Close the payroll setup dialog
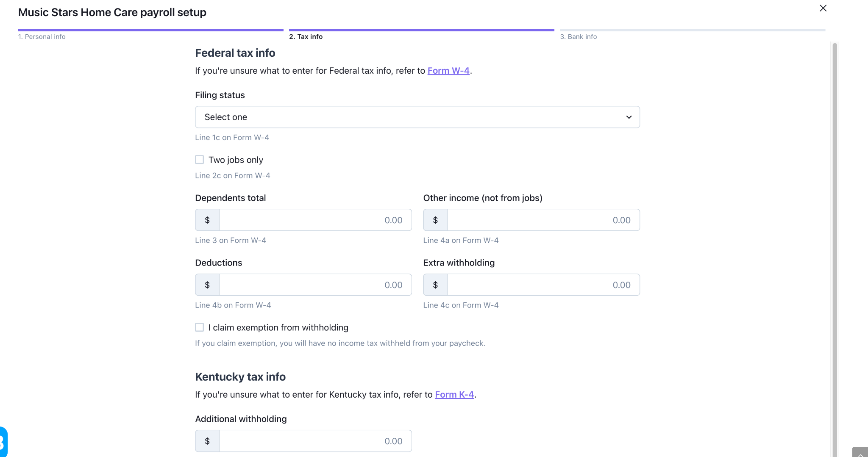Screen dimensions: 868x457 tap(823, 8)
